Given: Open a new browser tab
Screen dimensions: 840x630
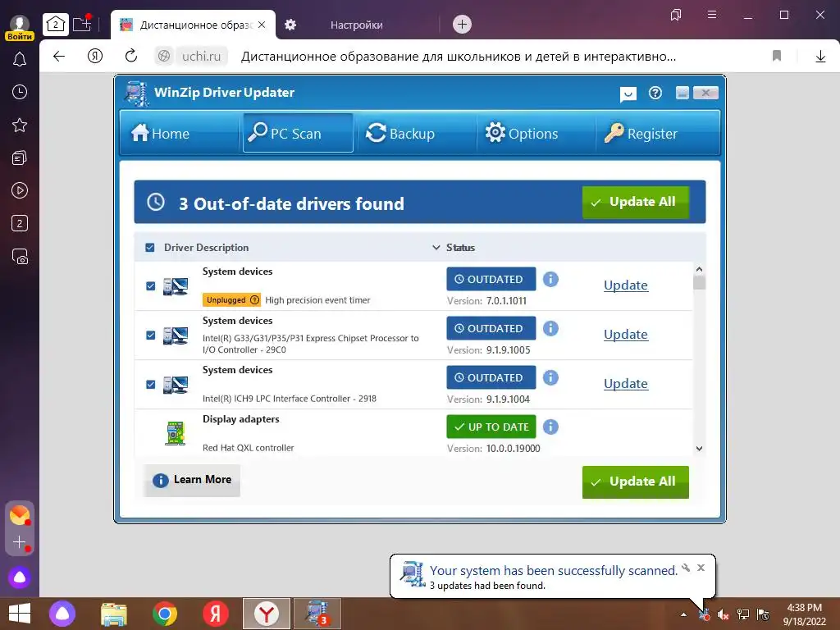Looking at the screenshot, I should pos(462,24).
